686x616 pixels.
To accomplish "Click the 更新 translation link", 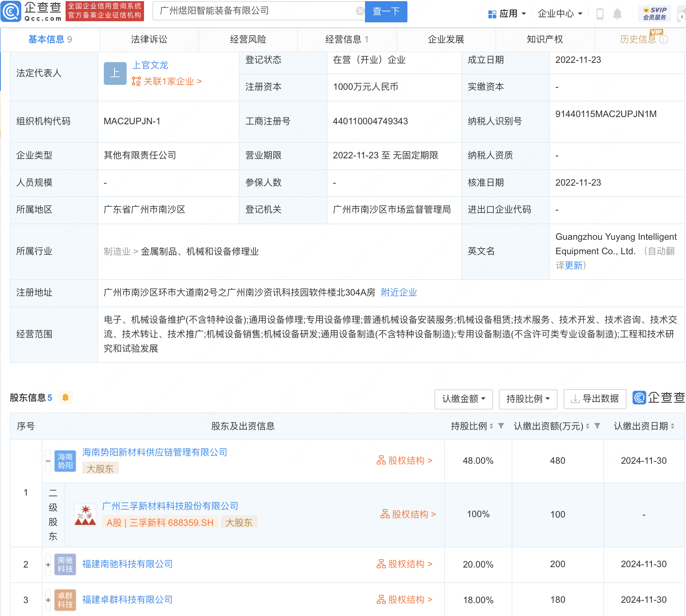I will pyautogui.click(x=573, y=266).
